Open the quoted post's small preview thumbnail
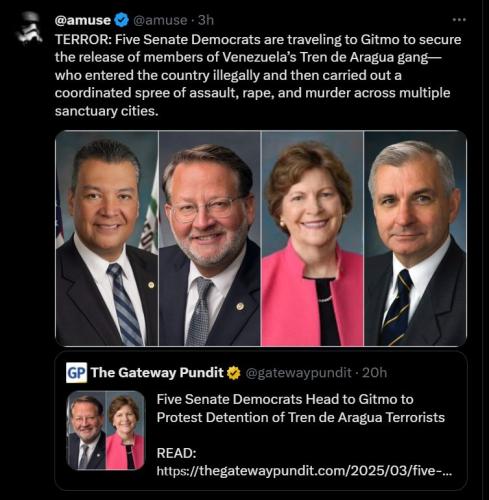Viewport: 489px width, 500px height. click(106, 430)
